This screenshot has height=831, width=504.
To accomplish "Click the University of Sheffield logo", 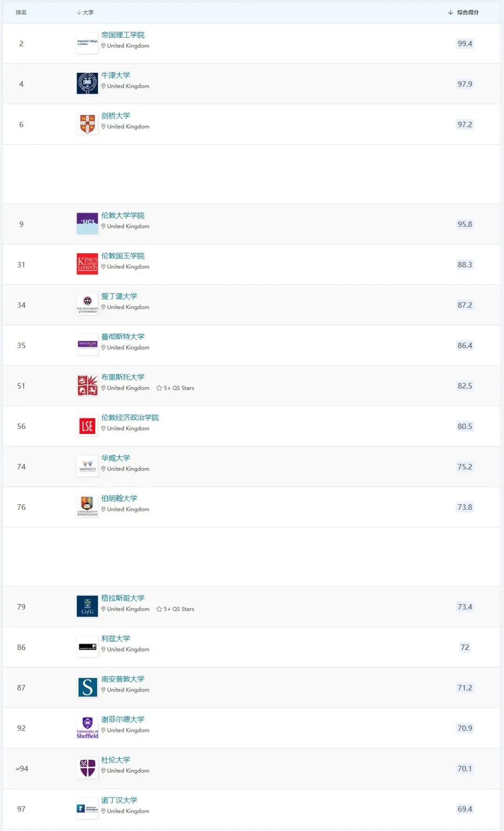I will 87,727.
